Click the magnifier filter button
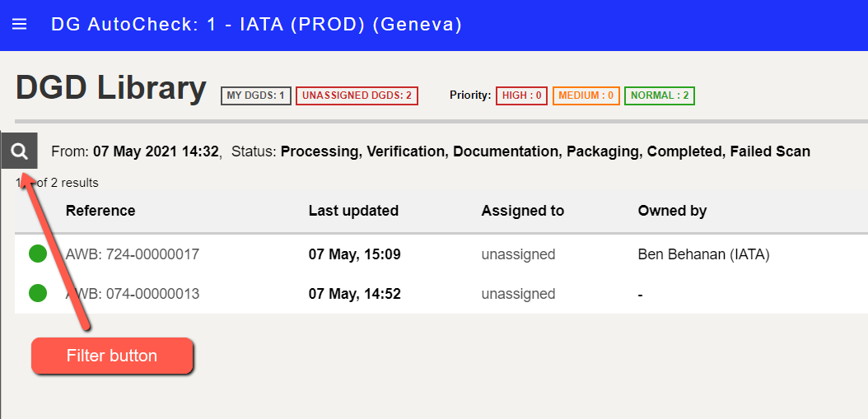This screenshot has width=868, height=419. click(x=20, y=151)
